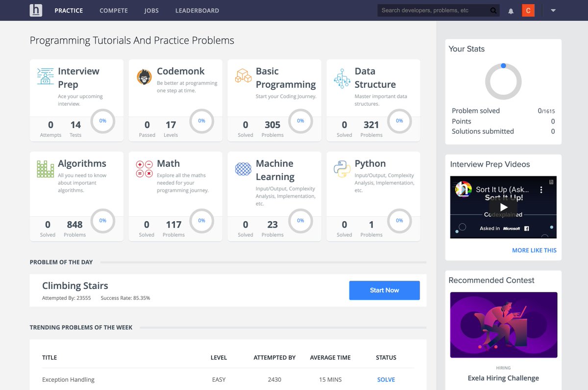Open the Python title link
The width and height of the screenshot is (588, 390).
370,163
